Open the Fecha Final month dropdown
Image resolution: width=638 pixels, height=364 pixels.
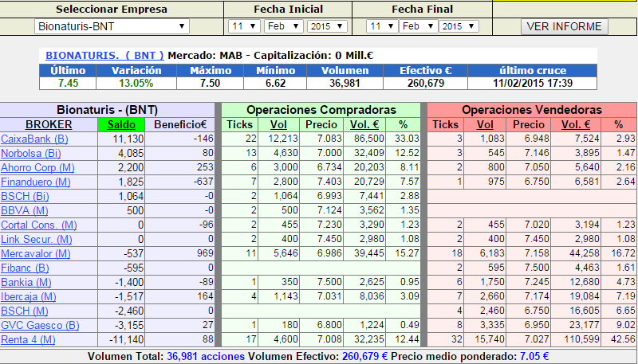coord(418,27)
